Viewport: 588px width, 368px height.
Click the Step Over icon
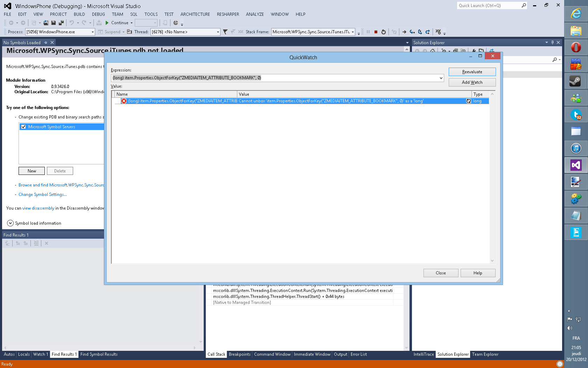pyautogui.click(x=420, y=32)
